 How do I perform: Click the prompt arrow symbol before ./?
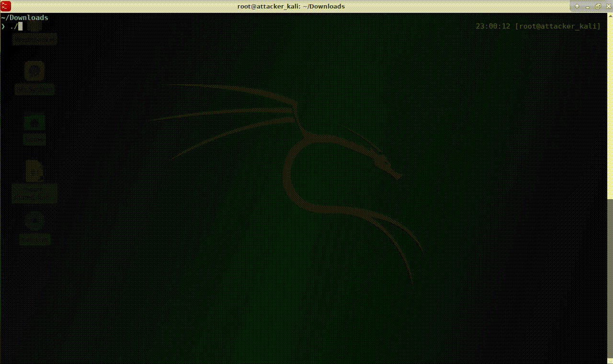3,26
